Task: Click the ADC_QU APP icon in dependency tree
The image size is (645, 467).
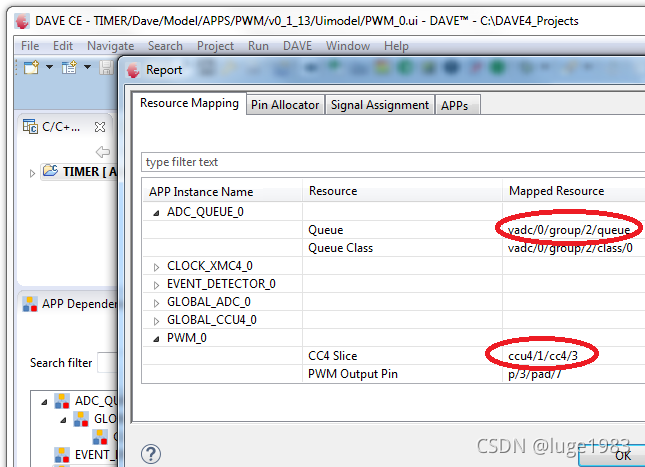Action: point(62,401)
